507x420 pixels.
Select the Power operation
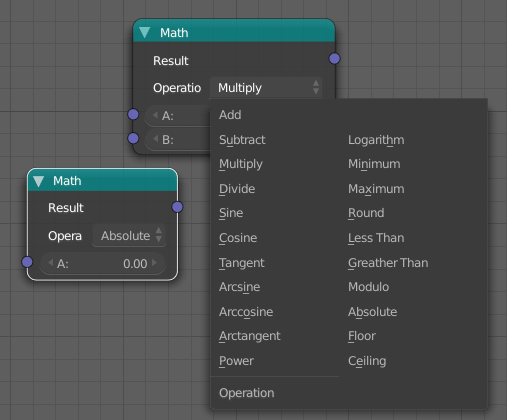click(x=236, y=361)
